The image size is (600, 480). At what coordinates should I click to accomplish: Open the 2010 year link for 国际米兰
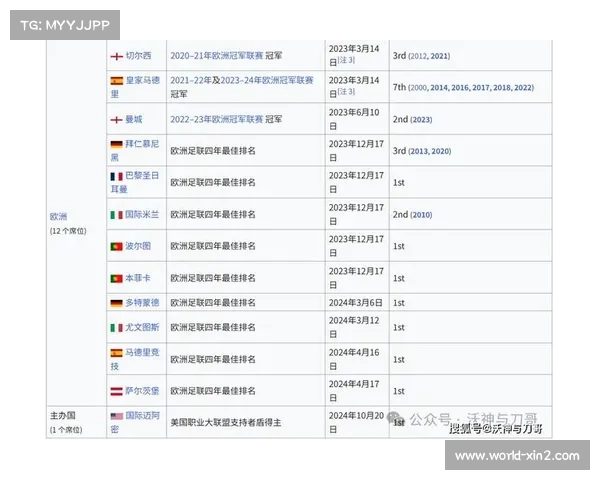point(421,215)
